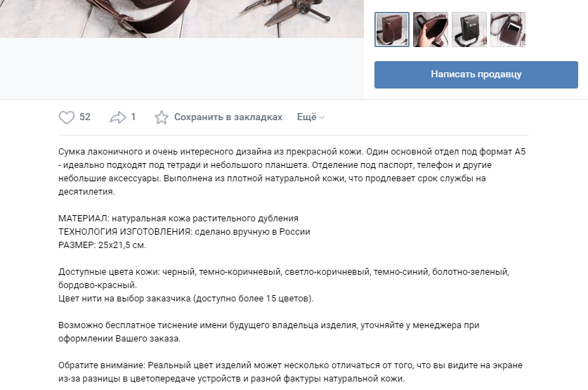Select the black bag thumbnail
588x390 pixels.
(x=469, y=30)
